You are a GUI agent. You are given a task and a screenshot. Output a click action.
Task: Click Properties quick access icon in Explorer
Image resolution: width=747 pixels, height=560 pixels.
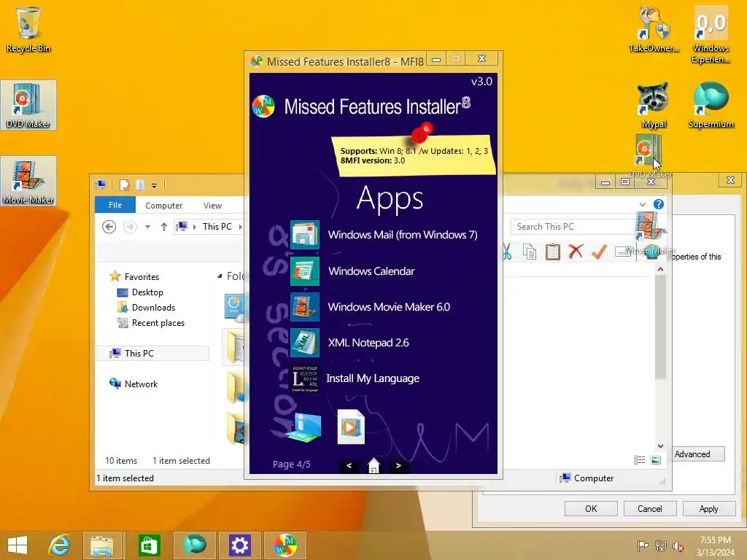coord(124,185)
